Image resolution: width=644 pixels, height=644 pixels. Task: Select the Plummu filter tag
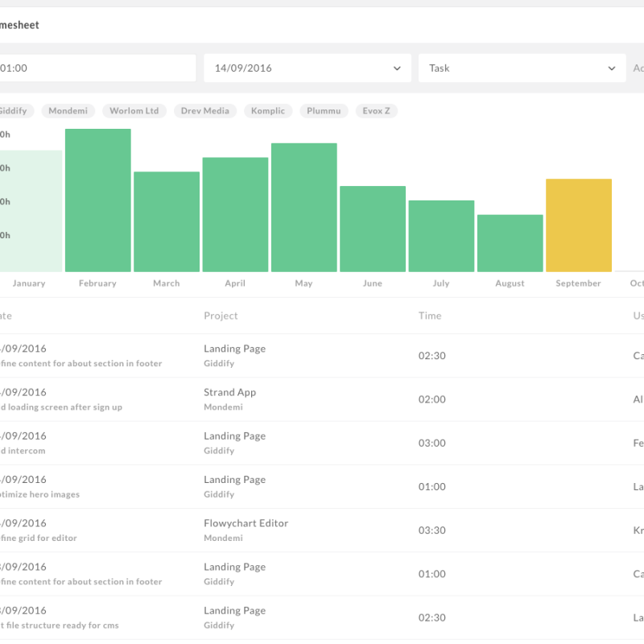(324, 111)
